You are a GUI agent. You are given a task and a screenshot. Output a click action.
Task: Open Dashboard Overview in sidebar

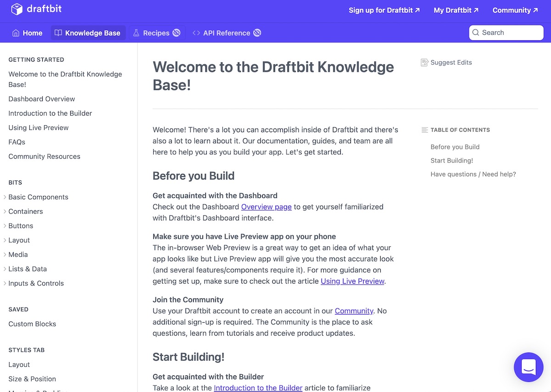tap(42, 99)
